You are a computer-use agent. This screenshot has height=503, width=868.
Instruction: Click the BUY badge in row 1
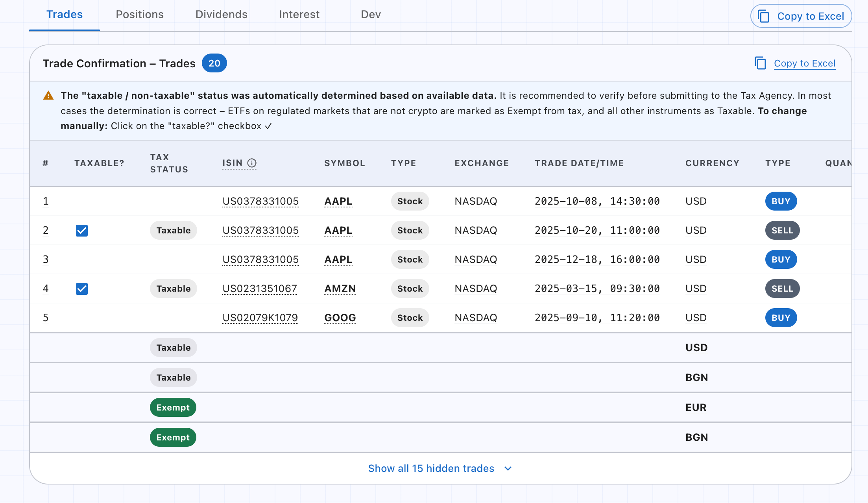coord(781,201)
